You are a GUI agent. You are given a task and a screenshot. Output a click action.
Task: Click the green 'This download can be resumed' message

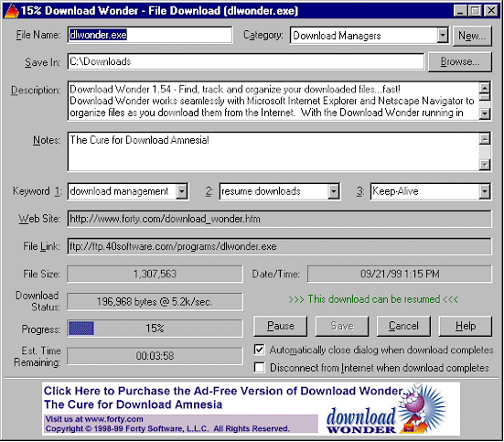[373, 299]
